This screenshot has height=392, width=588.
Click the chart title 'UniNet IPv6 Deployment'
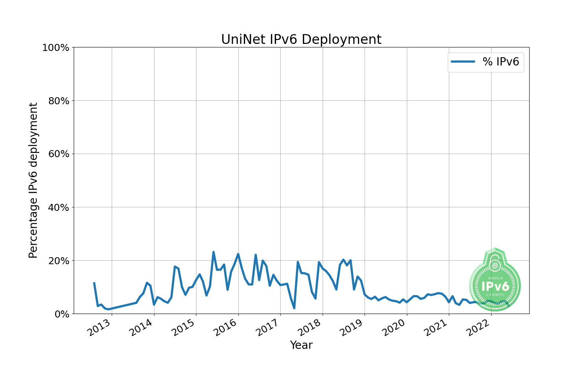pos(301,40)
